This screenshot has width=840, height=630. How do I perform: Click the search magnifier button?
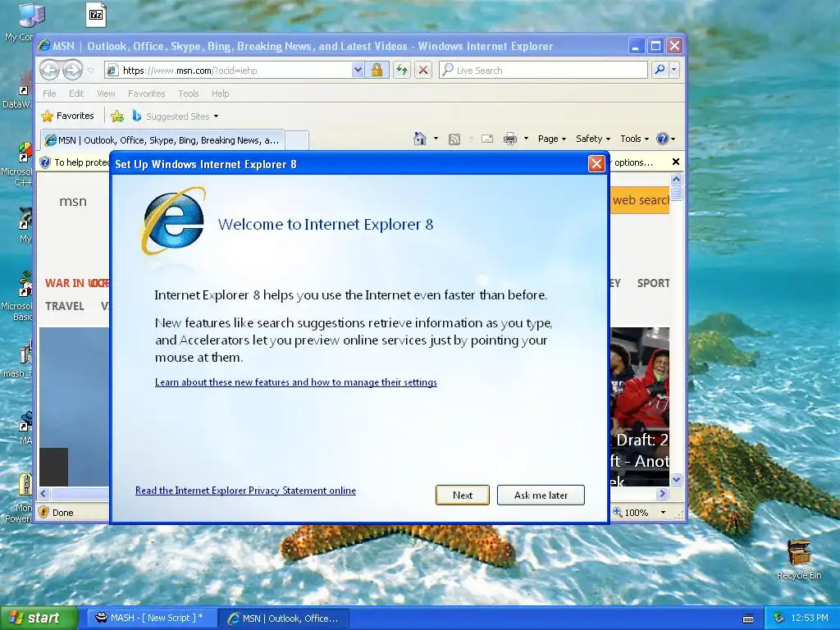[660, 71]
